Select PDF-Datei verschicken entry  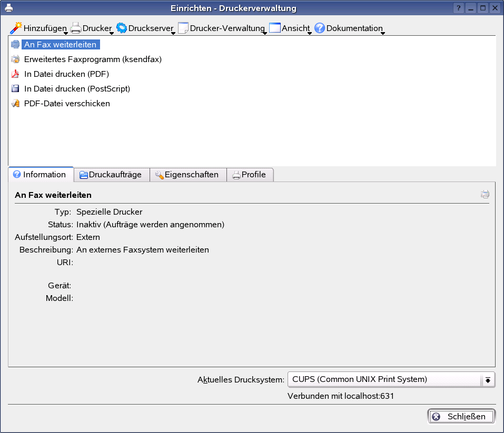click(67, 104)
